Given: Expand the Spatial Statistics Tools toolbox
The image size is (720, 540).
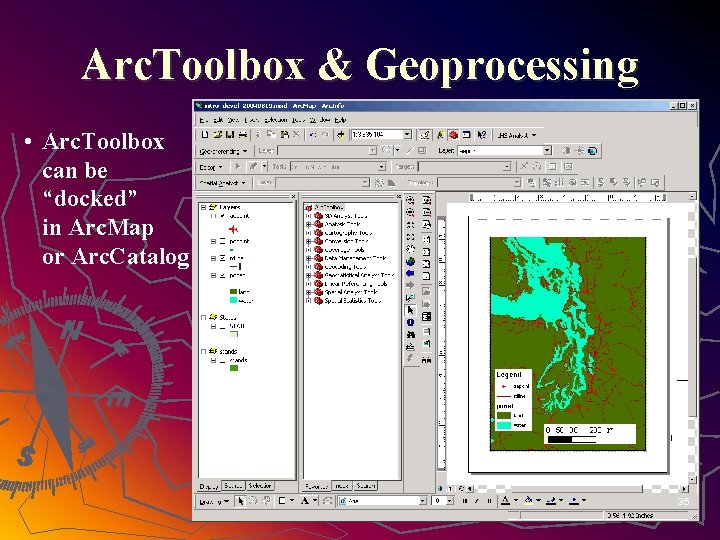Looking at the screenshot, I should click(x=309, y=301).
